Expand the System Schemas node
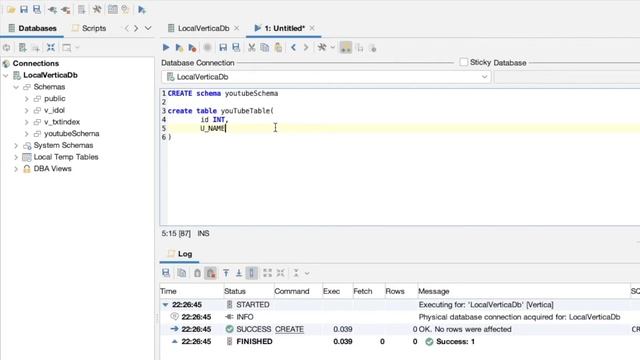Screen dimensions: 640x360 point(16,145)
